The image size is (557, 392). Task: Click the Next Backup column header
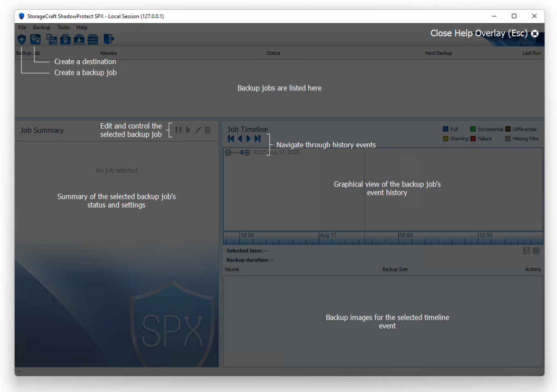(x=439, y=53)
